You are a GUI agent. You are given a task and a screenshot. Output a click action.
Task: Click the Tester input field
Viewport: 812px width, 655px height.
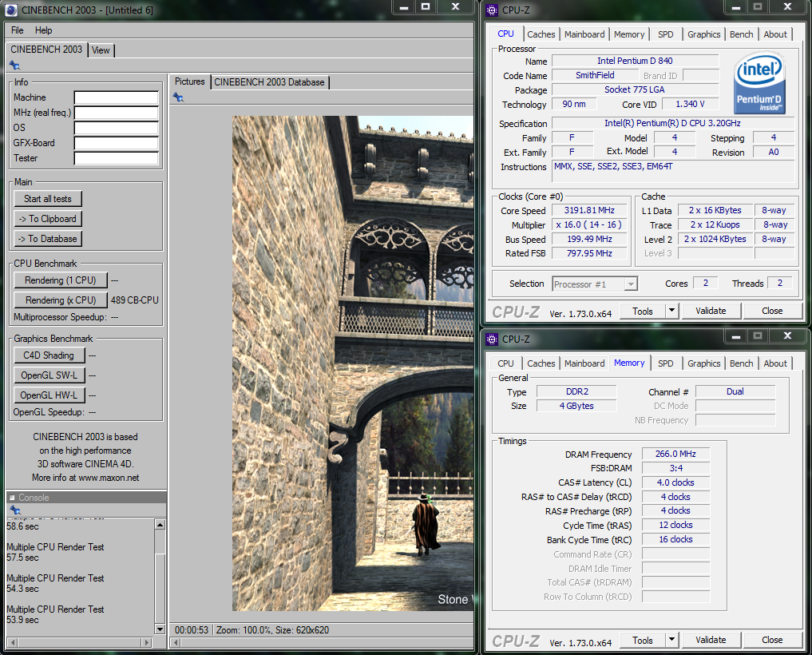116,158
